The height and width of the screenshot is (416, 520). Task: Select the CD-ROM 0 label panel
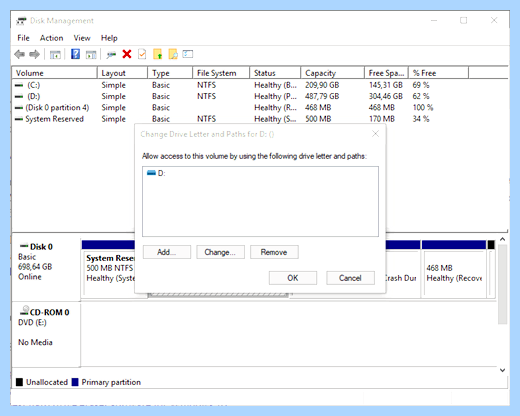point(46,334)
